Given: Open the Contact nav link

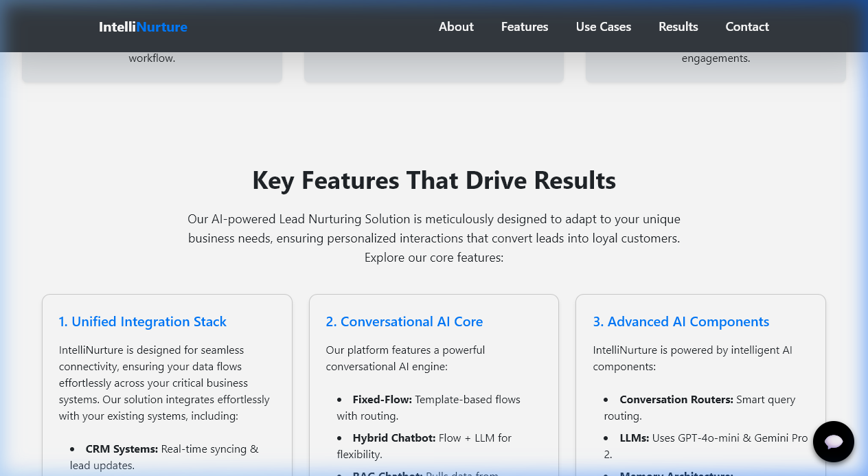Looking at the screenshot, I should point(747,27).
